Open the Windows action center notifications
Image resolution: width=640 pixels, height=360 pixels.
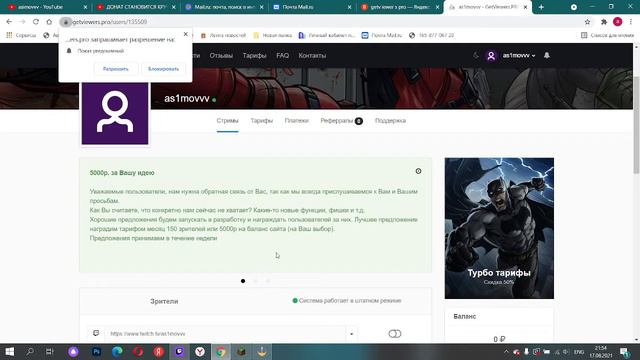click(x=624, y=351)
